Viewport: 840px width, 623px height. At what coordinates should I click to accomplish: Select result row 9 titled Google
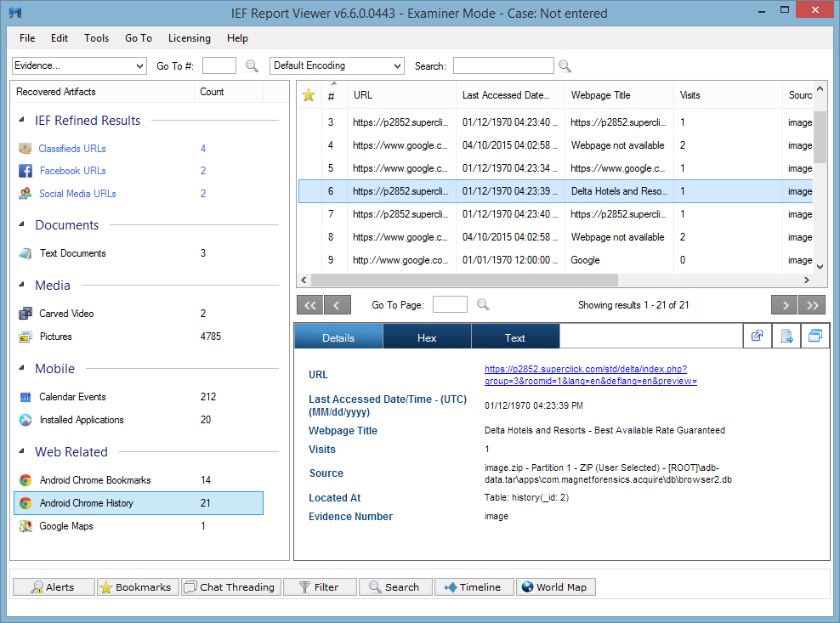pyautogui.click(x=555, y=260)
